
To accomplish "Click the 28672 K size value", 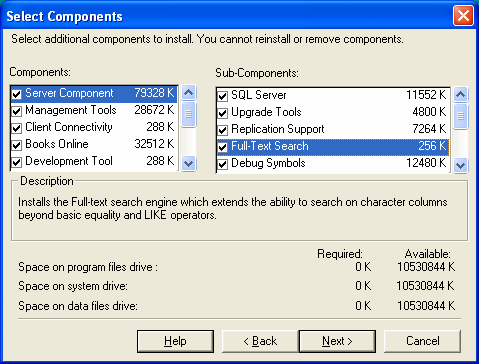I will click(x=154, y=110).
